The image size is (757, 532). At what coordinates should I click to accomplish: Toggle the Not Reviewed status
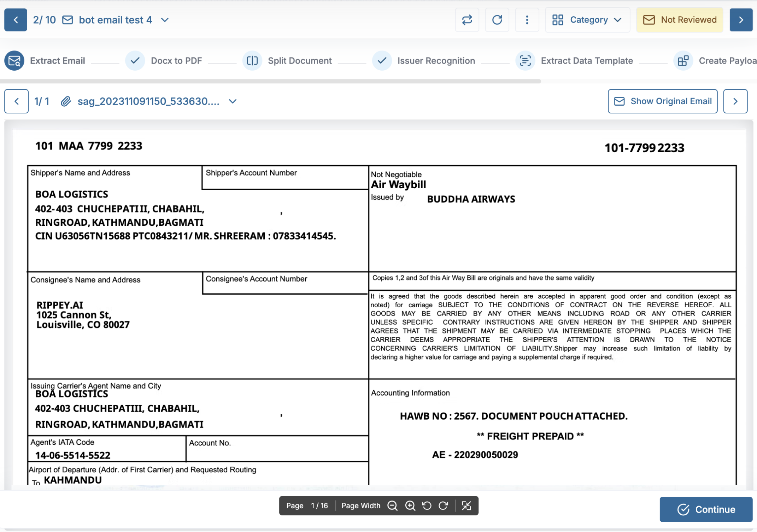point(679,20)
